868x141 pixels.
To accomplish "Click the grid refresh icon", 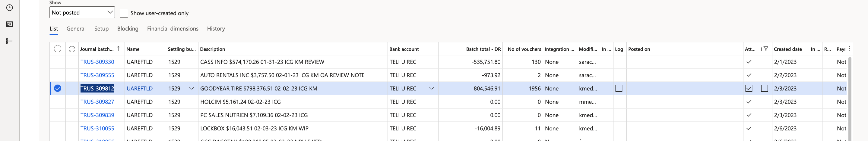I will (72, 49).
